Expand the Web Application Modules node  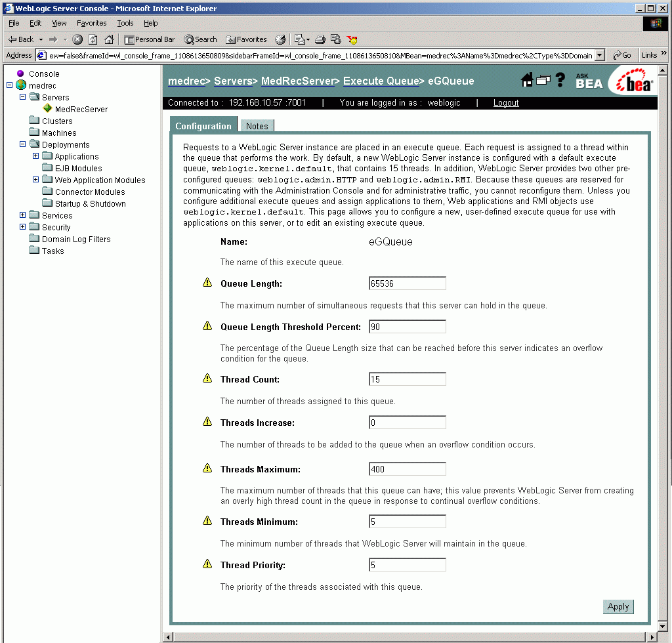(36, 180)
